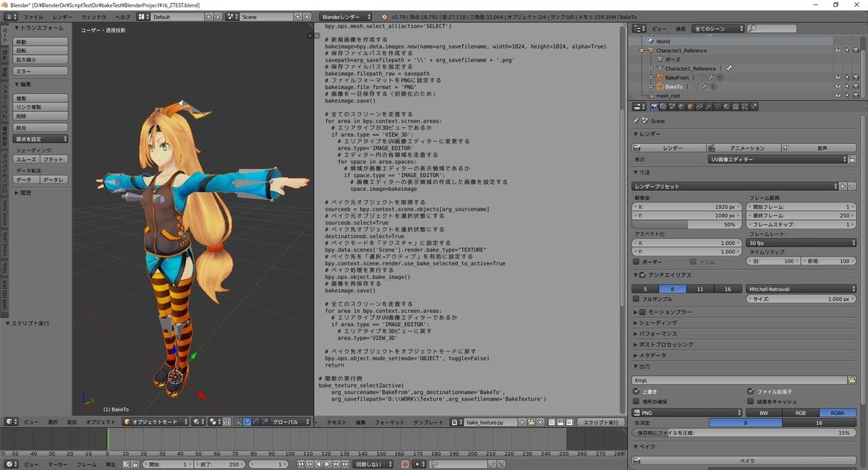Open the physics properties tab
This screenshot has height=470, width=868.
coord(753,106)
